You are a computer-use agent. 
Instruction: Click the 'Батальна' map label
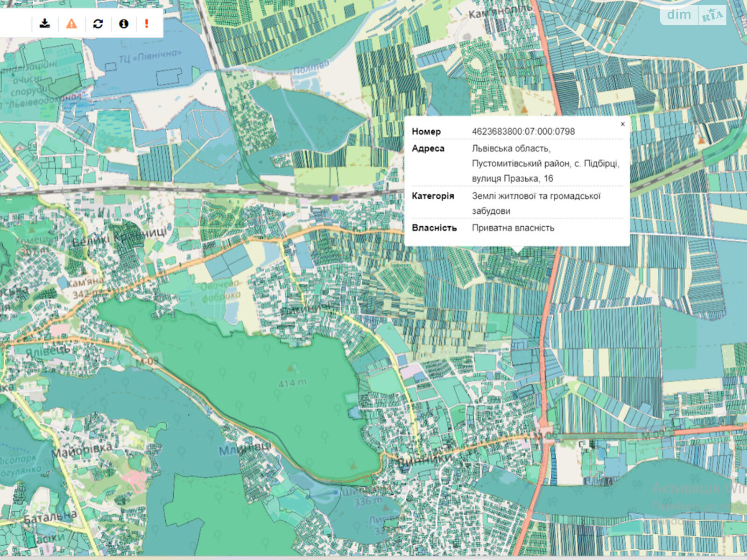pos(50,517)
